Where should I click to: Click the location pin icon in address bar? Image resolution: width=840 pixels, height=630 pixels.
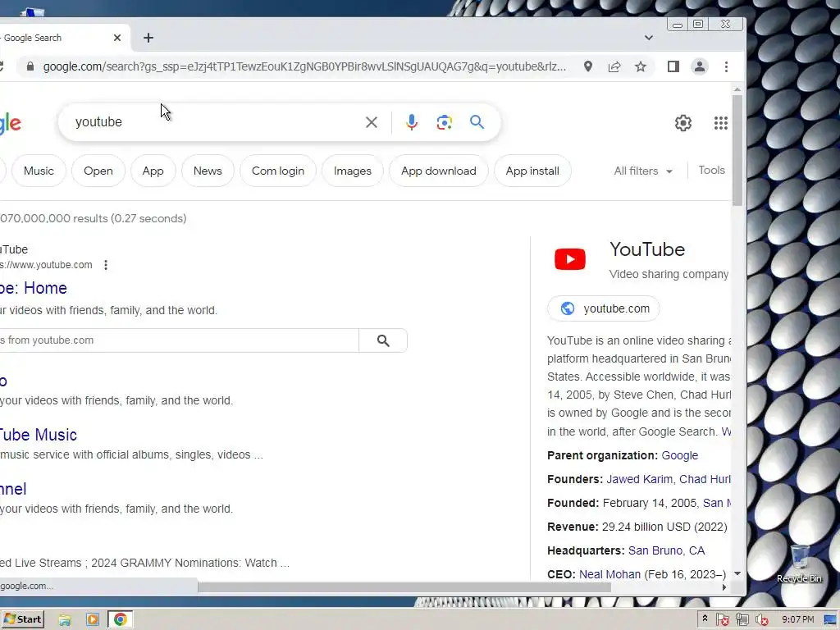587,66
